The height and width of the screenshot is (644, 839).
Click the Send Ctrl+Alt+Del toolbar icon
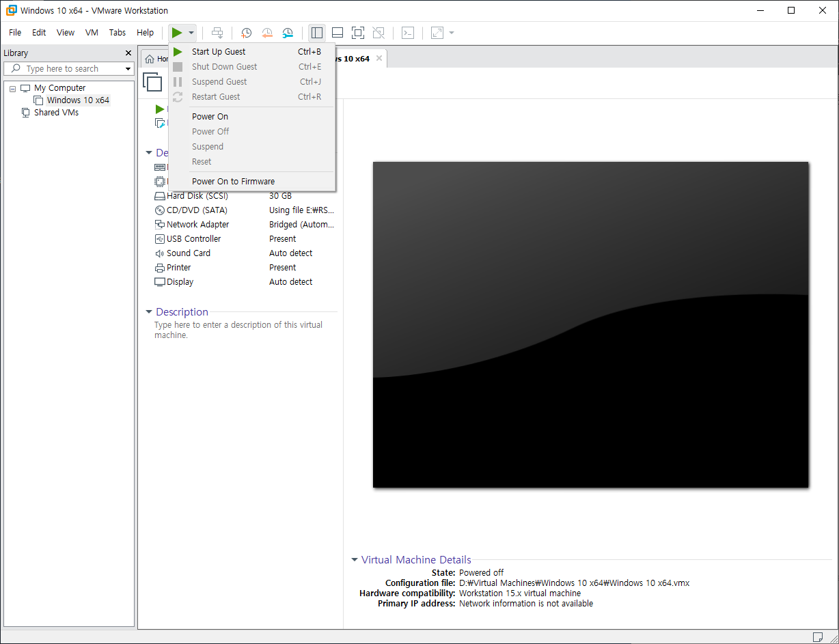(x=217, y=33)
